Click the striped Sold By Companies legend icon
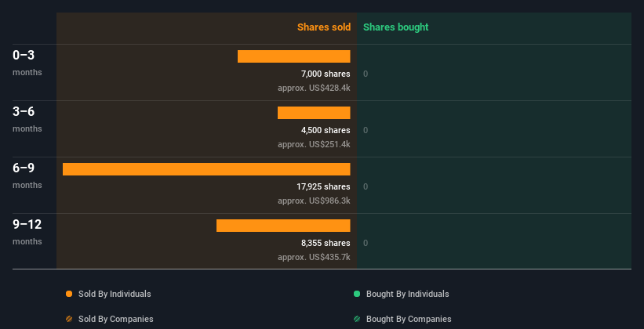The image size is (644, 329). 69,319
